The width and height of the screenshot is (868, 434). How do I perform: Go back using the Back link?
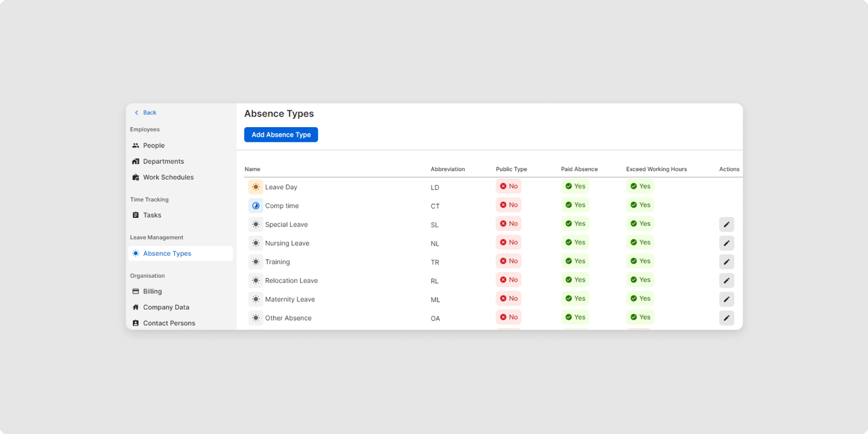point(146,113)
